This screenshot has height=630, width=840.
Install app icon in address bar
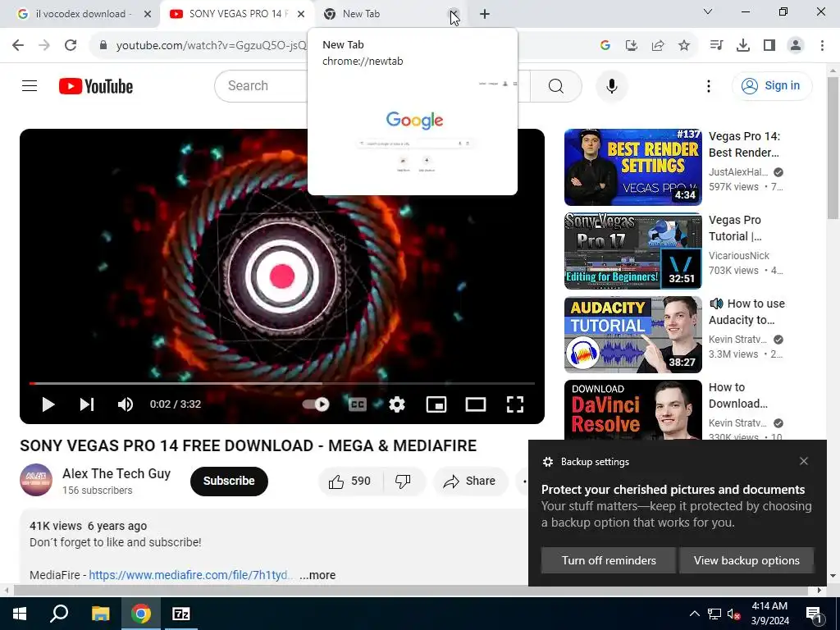[632, 46]
